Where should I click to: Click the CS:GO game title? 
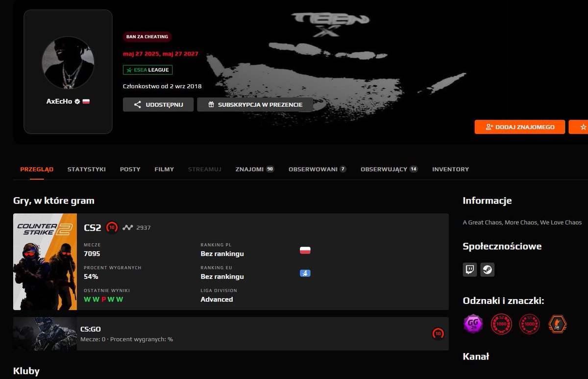click(91, 329)
